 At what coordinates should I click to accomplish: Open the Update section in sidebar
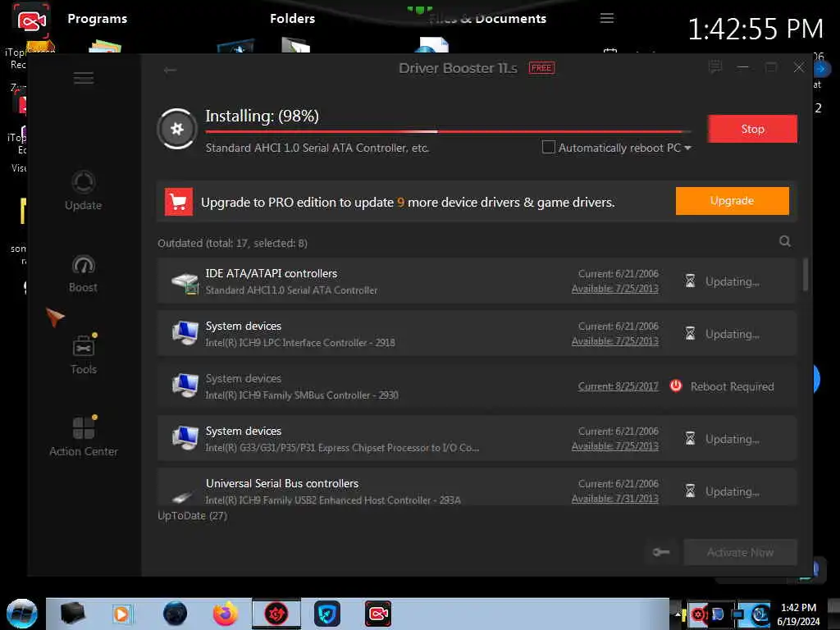(83, 190)
